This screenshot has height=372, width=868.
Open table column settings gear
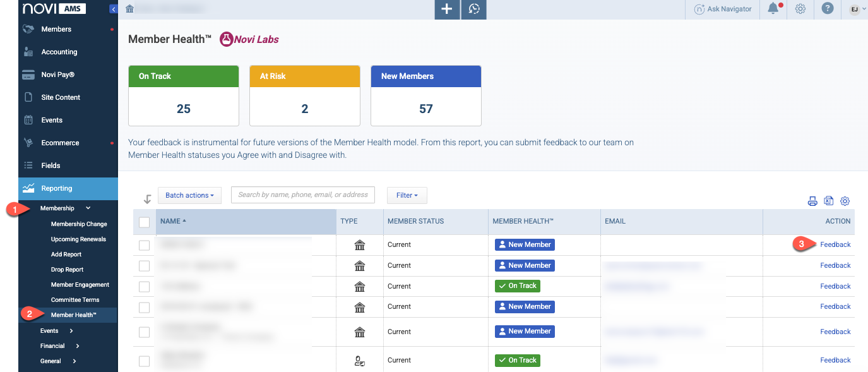point(845,201)
